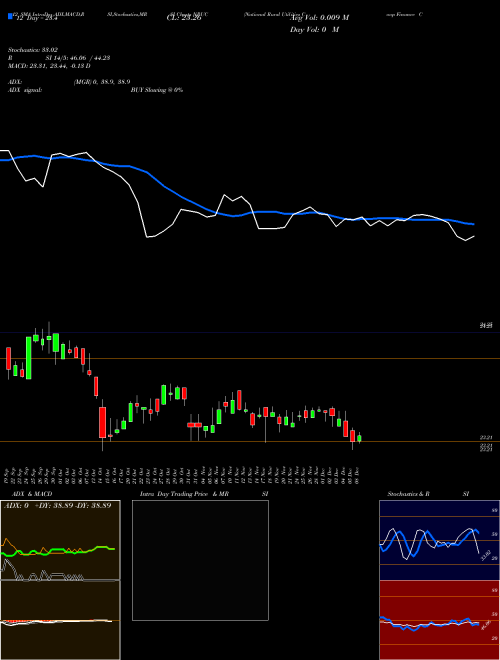Click the 23.21 price label beside the candlestick chart

[487, 438]
